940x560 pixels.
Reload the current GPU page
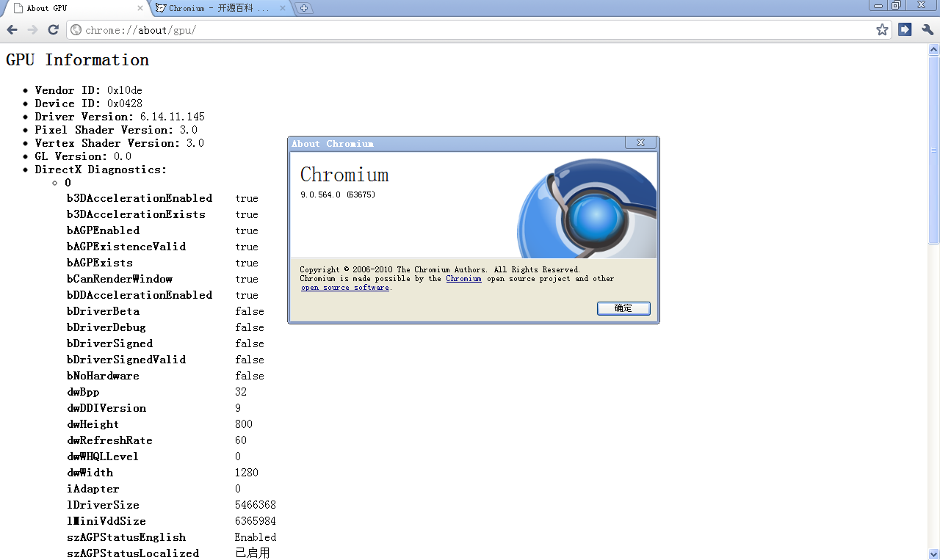(x=53, y=30)
